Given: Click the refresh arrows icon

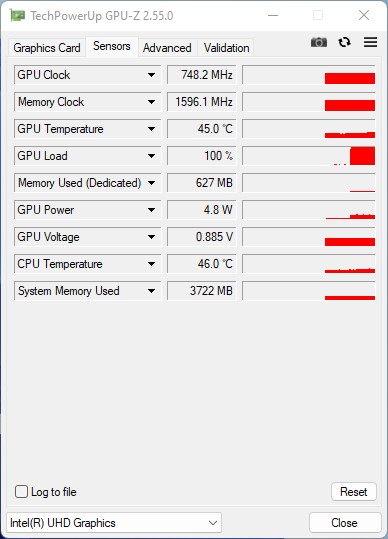Looking at the screenshot, I should pyautogui.click(x=344, y=42).
